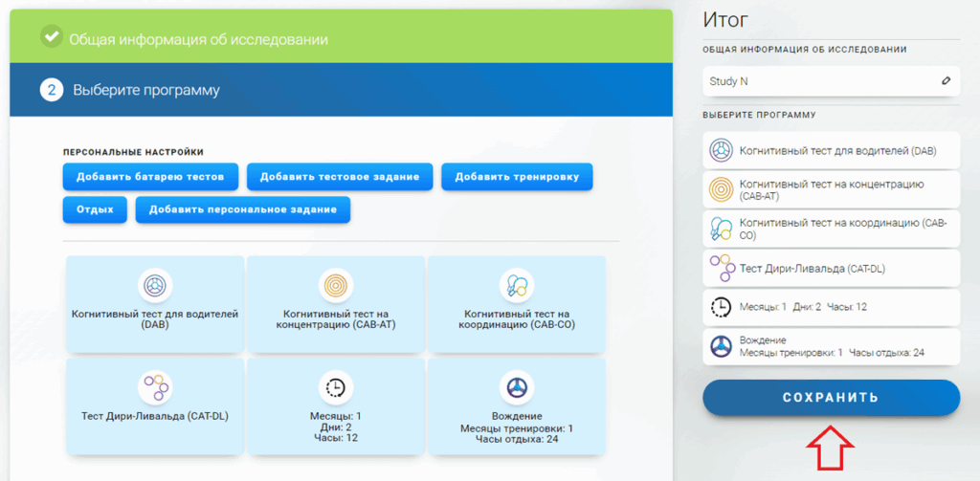Click the CAT-DL test icon in grid
The width and height of the screenshot is (980, 481).
[x=154, y=387]
